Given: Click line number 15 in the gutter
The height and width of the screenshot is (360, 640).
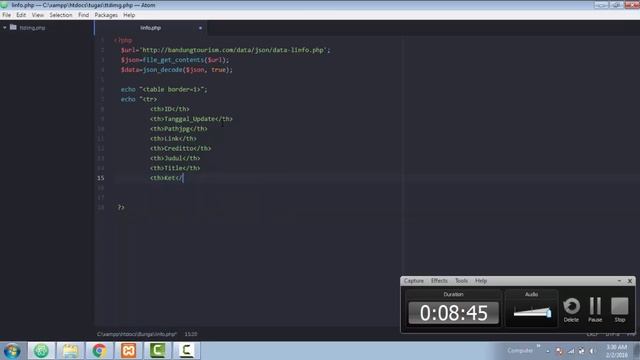Looking at the screenshot, I should pyautogui.click(x=100, y=178).
